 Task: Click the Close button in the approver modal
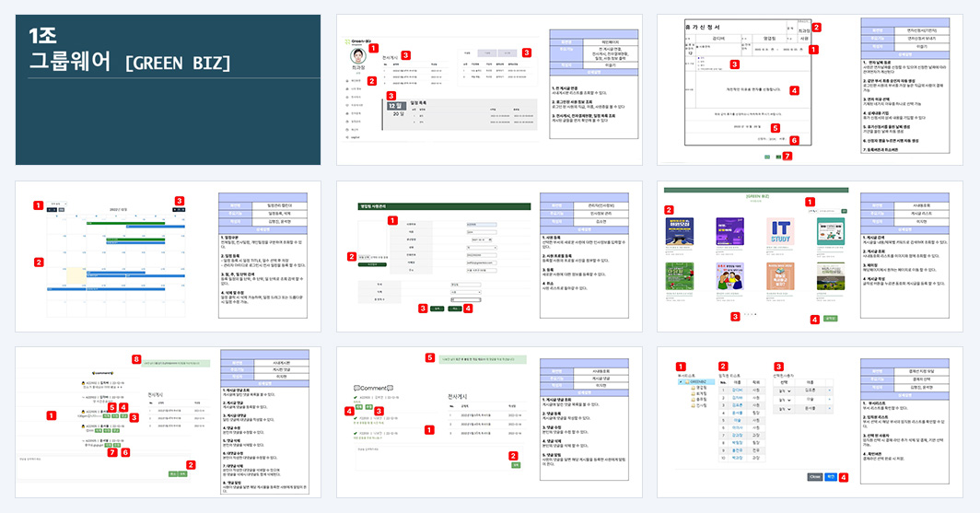tap(814, 477)
